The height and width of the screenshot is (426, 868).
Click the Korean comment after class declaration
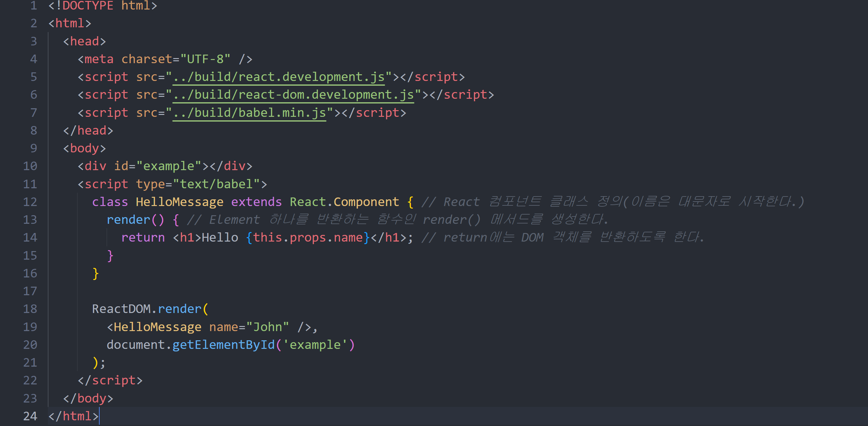point(612,202)
